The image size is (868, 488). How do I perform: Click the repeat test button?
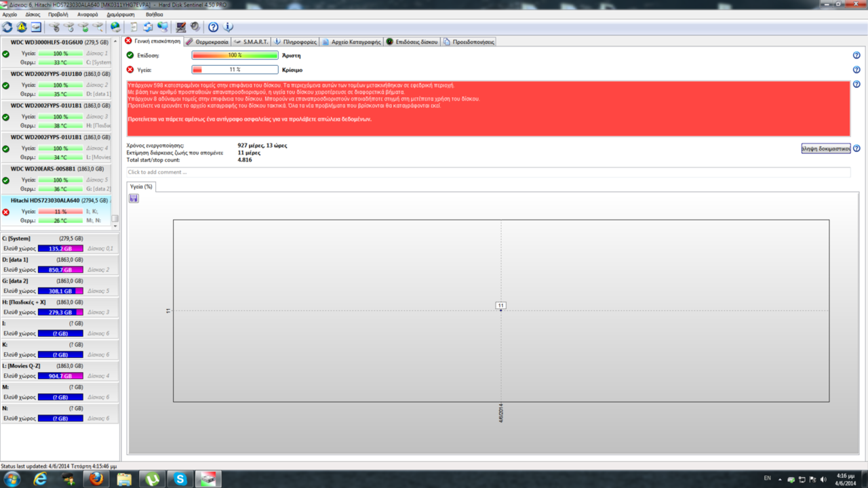[x=825, y=148]
